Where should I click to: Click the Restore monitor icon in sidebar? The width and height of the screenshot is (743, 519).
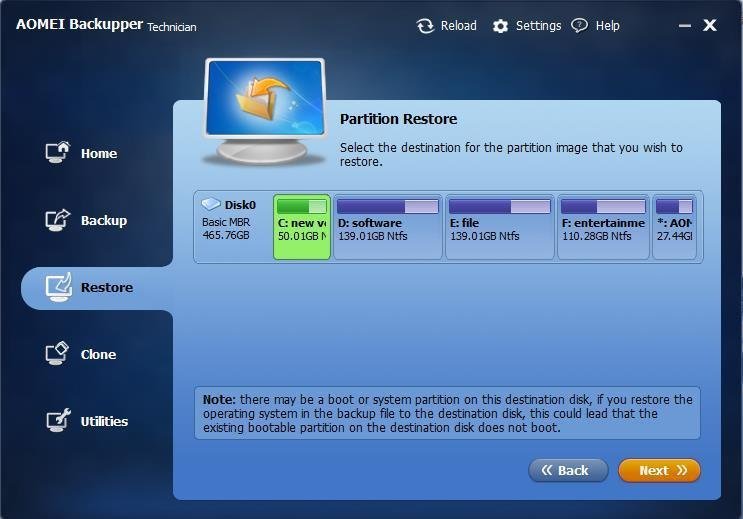tap(59, 287)
